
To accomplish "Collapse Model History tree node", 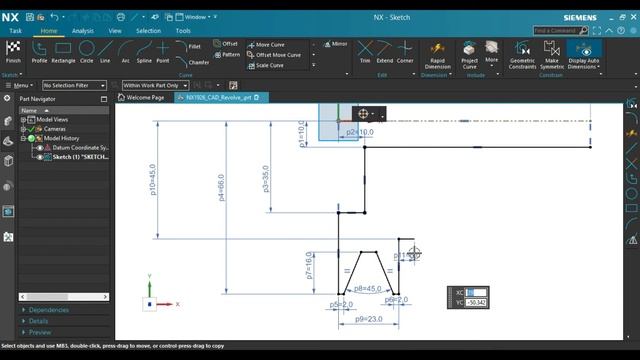I will click(23, 138).
